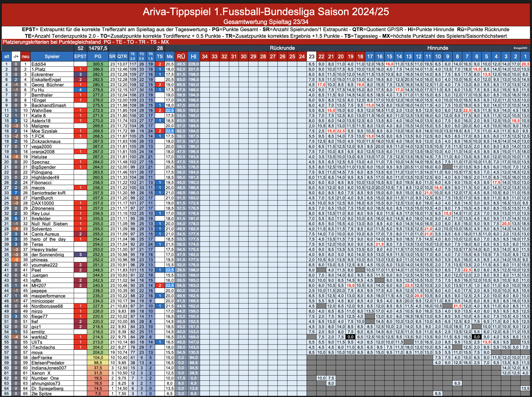The image size is (532, 397).
Task: Click player name Zitroneneis
Action: click(43, 208)
